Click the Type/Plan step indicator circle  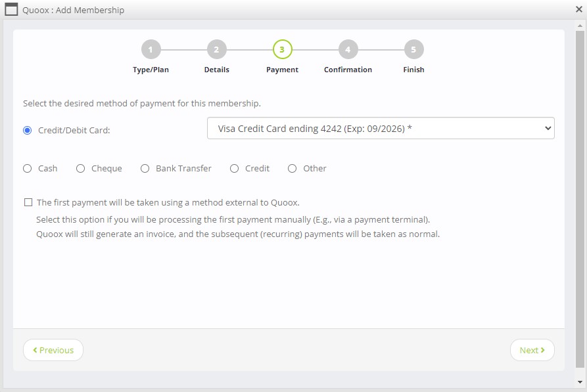pyautogui.click(x=151, y=49)
